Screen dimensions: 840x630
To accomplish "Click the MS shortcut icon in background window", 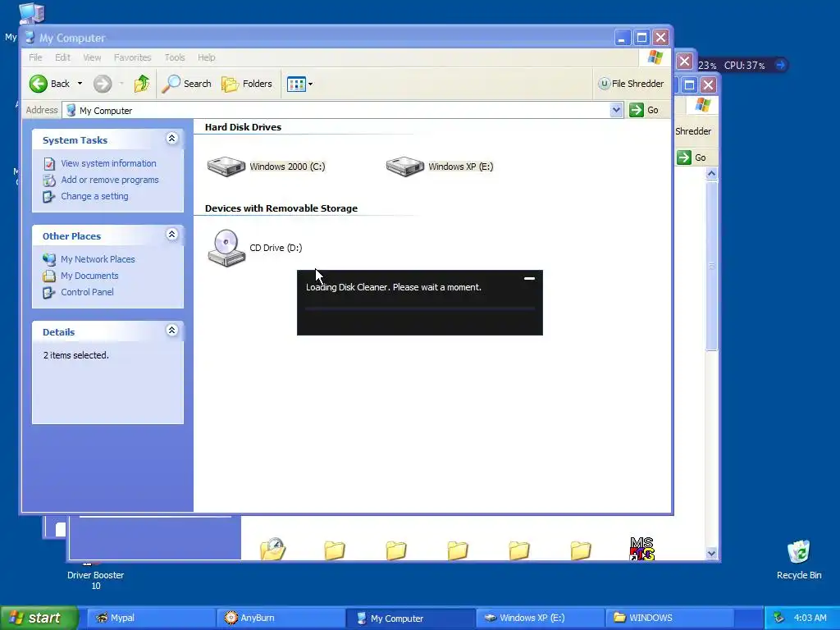I will tap(641, 549).
